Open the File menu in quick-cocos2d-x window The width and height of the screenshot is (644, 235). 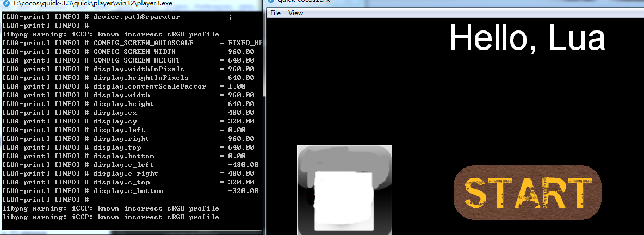pos(275,13)
